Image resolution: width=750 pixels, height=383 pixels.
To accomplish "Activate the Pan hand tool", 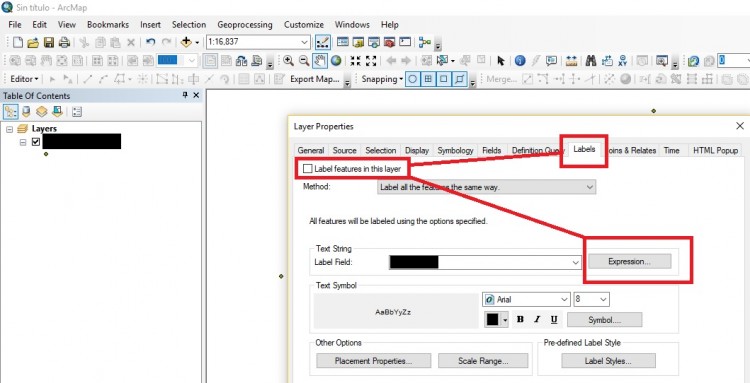I will [320, 61].
